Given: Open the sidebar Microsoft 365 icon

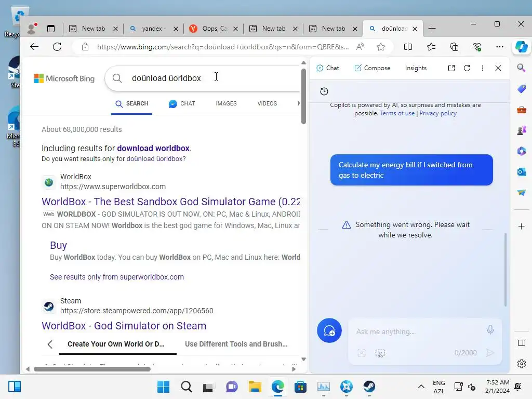Looking at the screenshot, I should [x=522, y=151].
